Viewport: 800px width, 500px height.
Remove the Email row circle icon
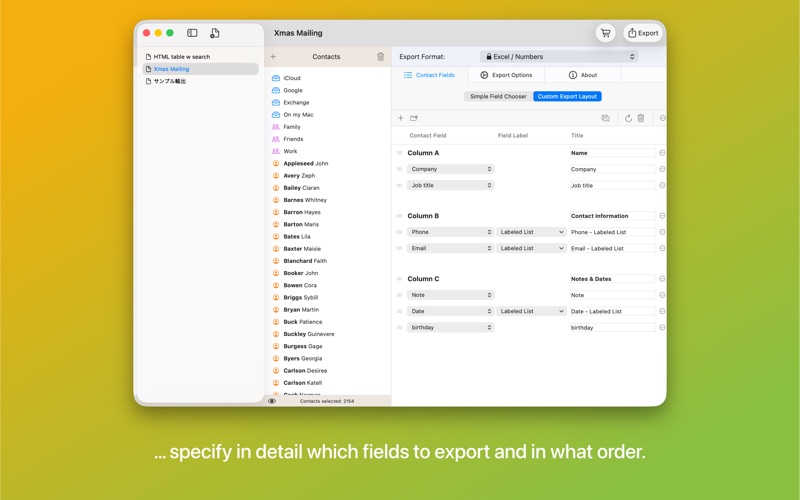point(662,248)
